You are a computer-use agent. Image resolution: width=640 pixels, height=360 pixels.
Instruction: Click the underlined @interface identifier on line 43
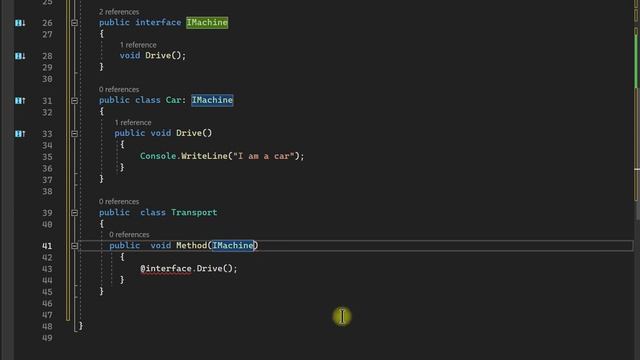[x=166, y=269]
